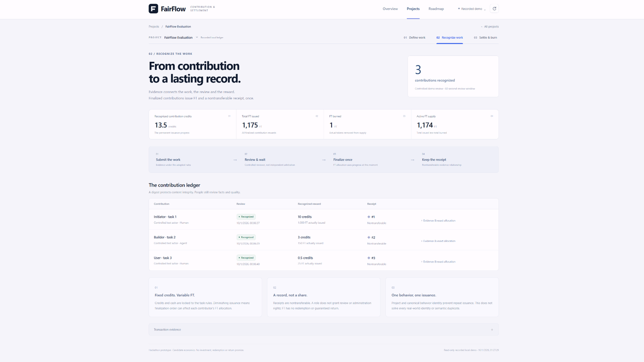Expand evidence & exact allocation for Builder task 2
The width and height of the screenshot is (644, 362).
tap(438, 241)
